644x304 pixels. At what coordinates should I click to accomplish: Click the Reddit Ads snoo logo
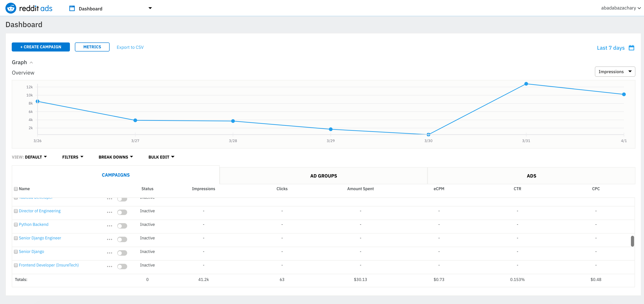coord(11,8)
